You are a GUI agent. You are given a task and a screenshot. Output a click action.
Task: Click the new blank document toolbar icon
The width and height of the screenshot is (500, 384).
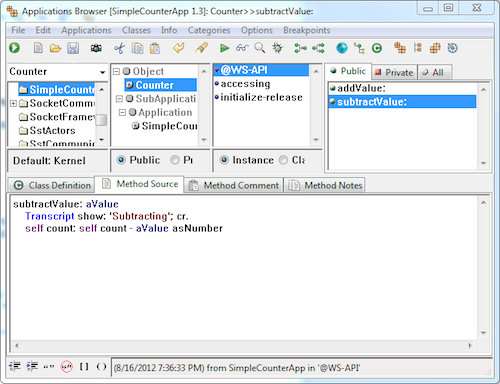click(38, 48)
